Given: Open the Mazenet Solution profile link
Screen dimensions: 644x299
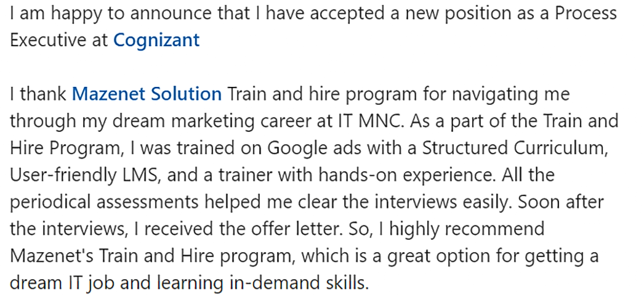Looking at the screenshot, I should coord(147,94).
